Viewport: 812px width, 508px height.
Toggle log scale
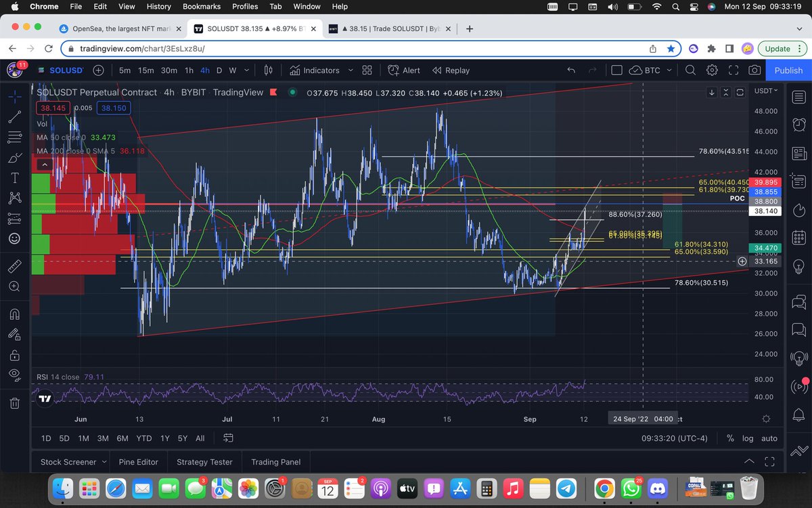point(748,438)
